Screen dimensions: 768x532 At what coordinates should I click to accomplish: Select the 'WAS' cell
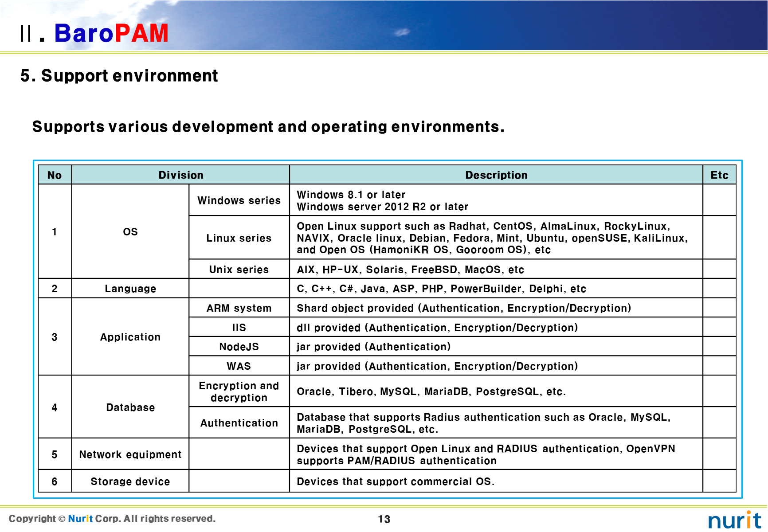pyautogui.click(x=239, y=366)
